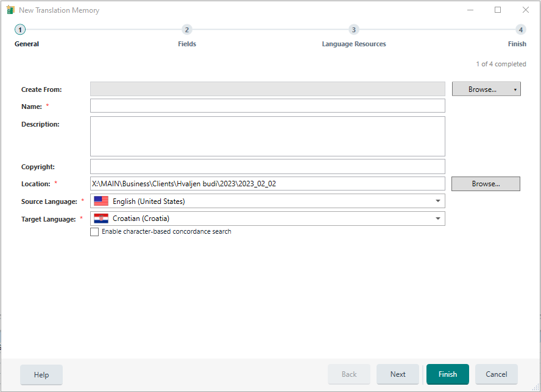
Task: Select the Croatia flag icon
Action: tap(101, 219)
